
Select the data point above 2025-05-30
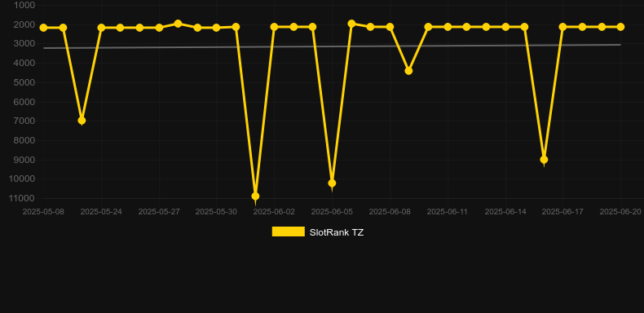217,28
